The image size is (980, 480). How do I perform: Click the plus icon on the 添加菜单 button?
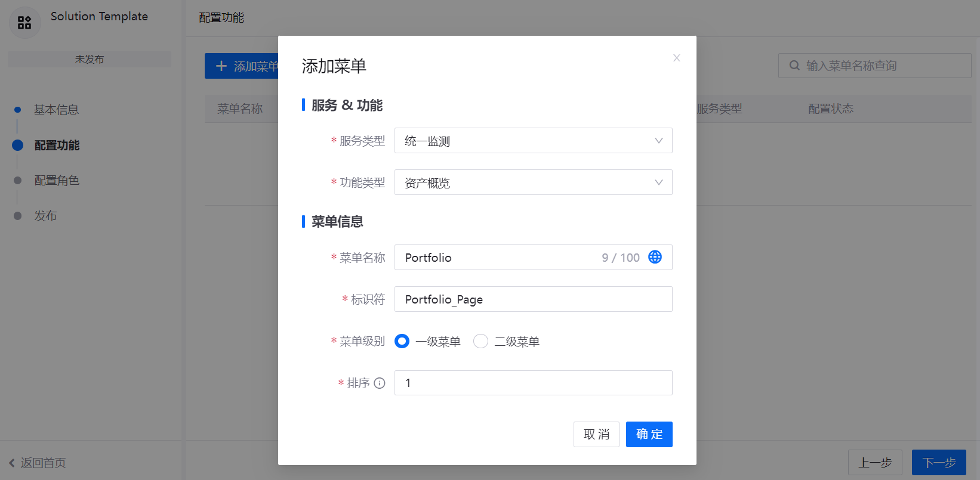(221, 66)
